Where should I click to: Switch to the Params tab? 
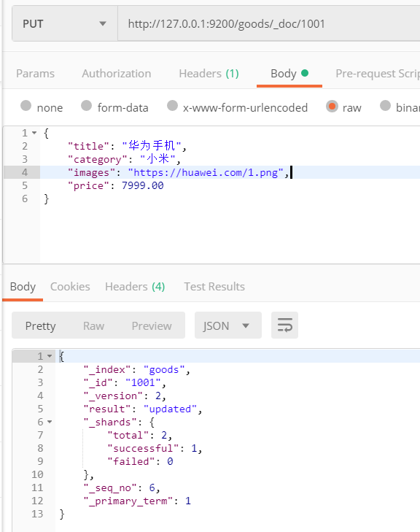pyautogui.click(x=35, y=73)
